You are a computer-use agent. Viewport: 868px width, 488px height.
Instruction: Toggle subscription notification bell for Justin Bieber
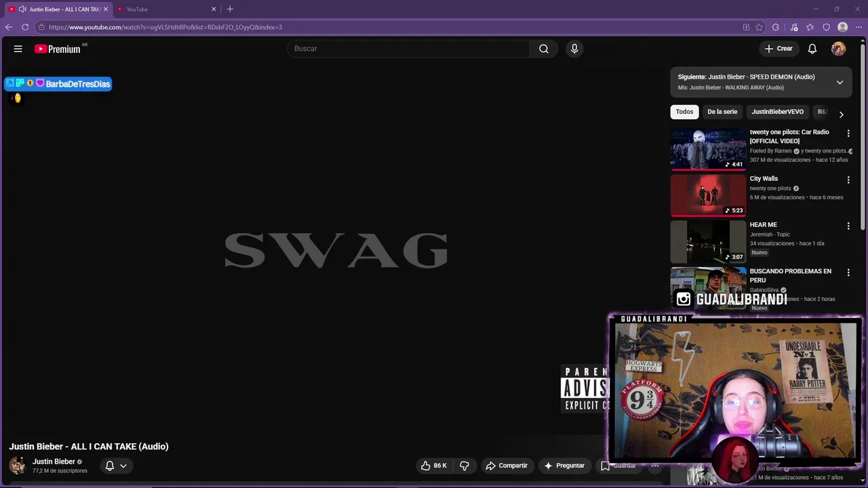[x=109, y=466]
